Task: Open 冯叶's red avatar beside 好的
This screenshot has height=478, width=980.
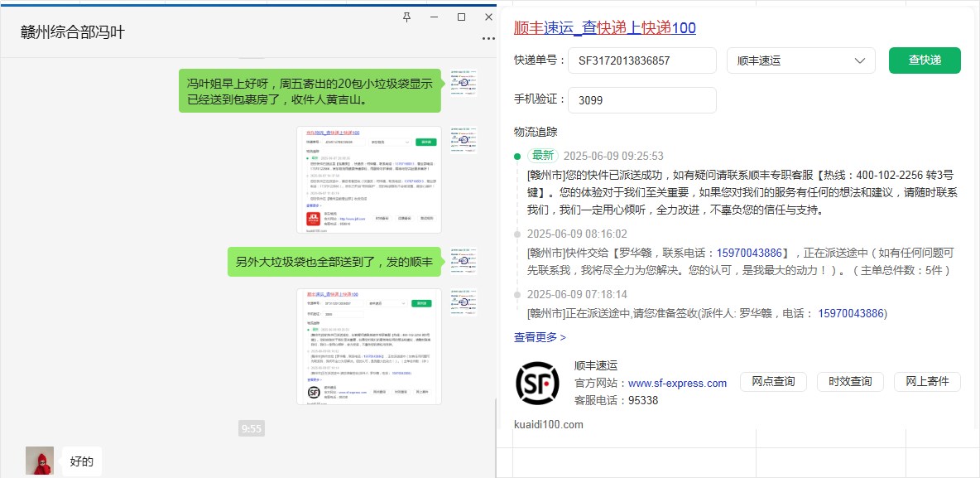Action: [x=40, y=461]
